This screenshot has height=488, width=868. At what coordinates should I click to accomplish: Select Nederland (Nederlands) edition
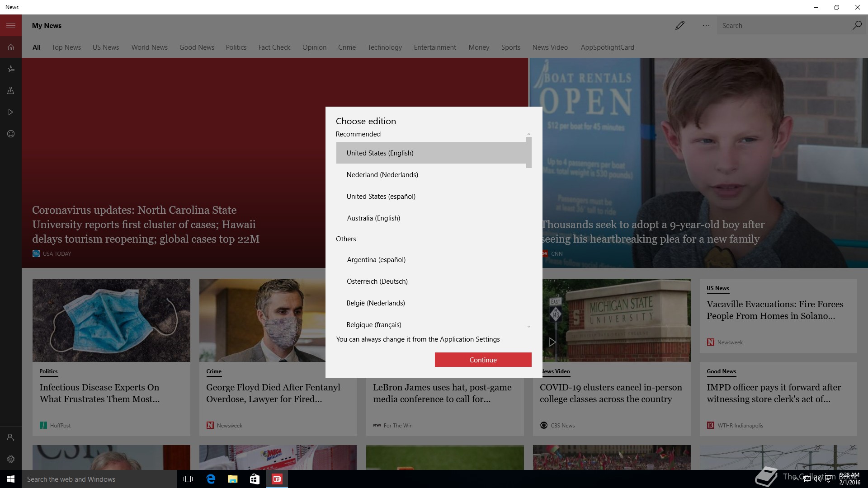[431, 174]
